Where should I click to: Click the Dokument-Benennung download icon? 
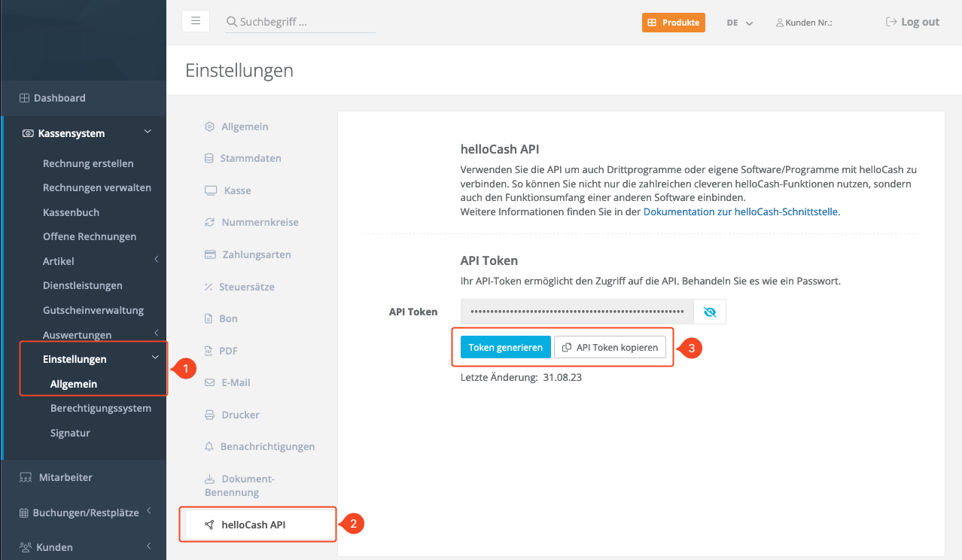click(x=210, y=479)
